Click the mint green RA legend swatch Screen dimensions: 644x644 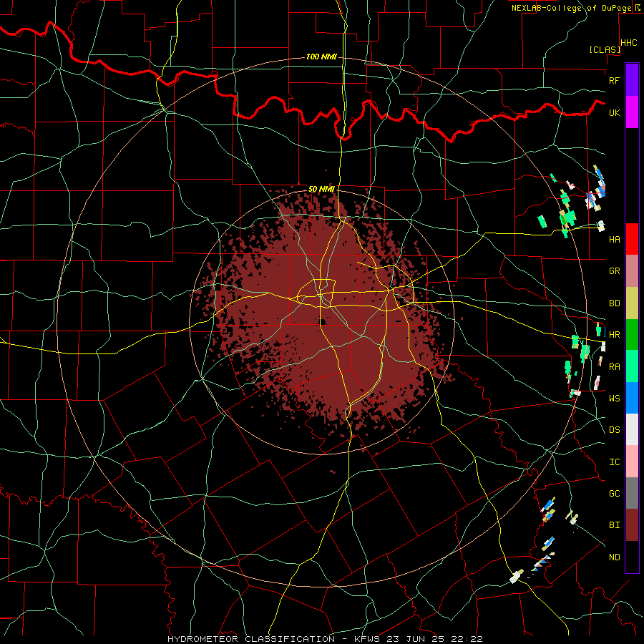click(632, 366)
